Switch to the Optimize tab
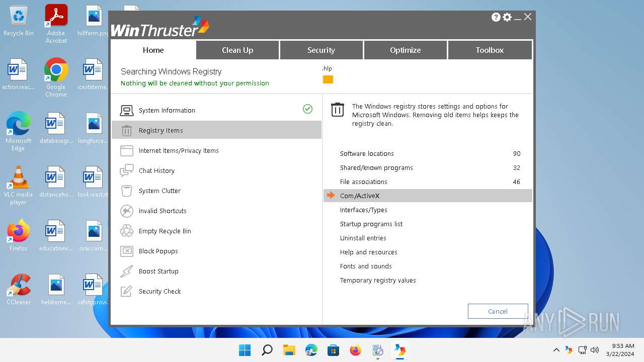 [405, 50]
